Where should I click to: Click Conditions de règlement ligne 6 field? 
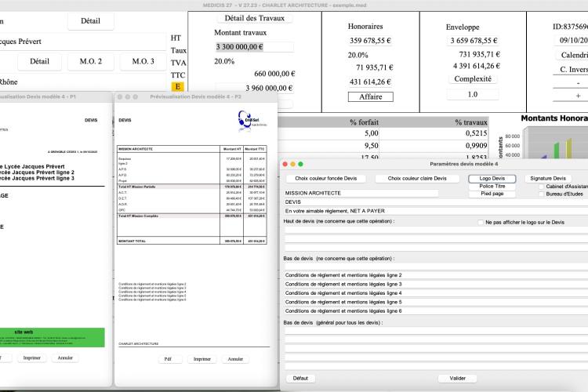(x=436, y=311)
